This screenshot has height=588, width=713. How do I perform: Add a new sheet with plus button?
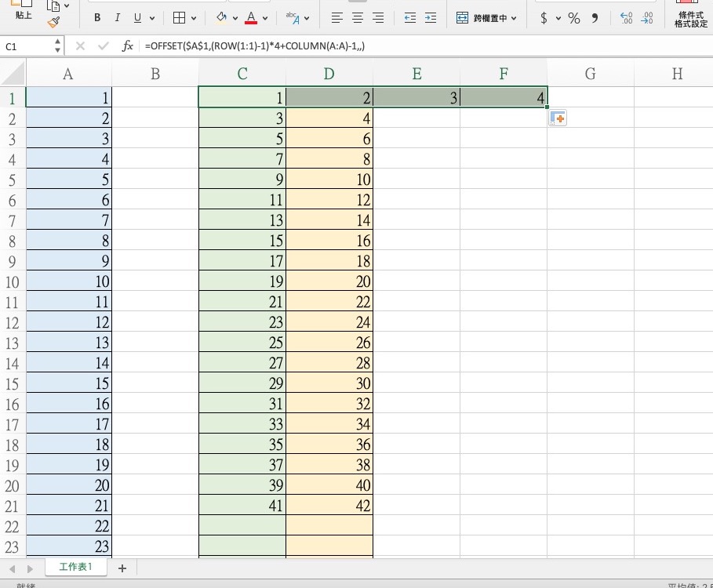tap(122, 567)
